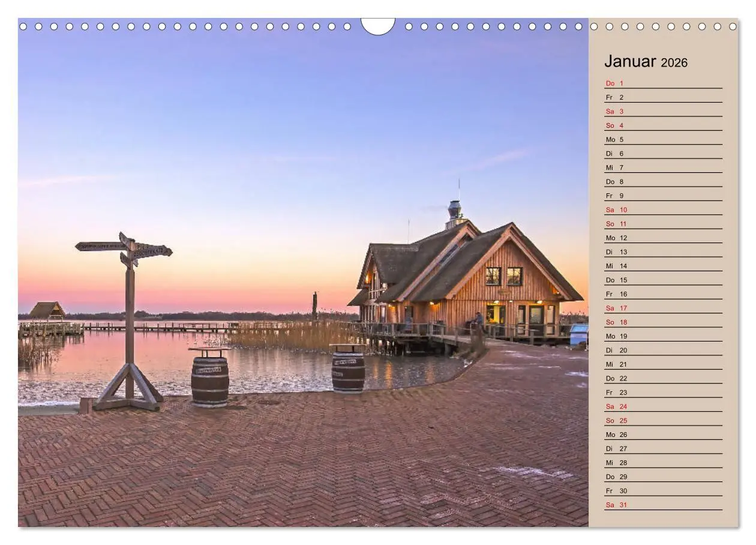Image resolution: width=756 pixels, height=545 pixels.
Task: Click the red Do 1 holiday entry
Action: coord(613,83)
